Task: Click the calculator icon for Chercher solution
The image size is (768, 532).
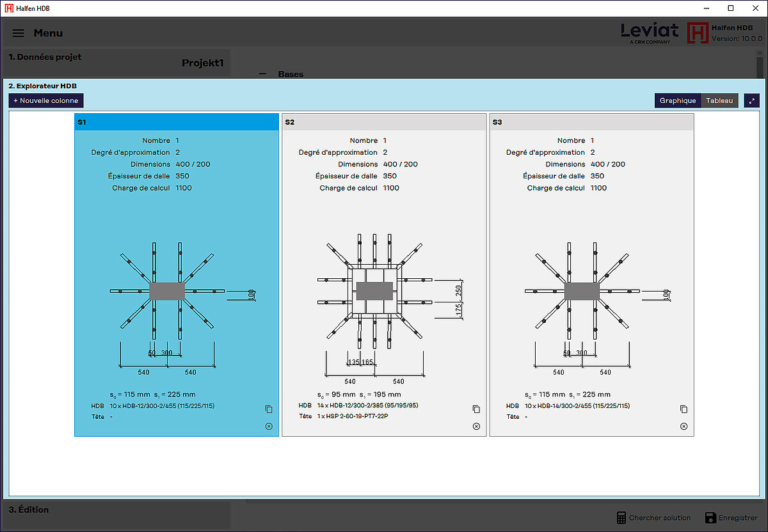Action: [621, 518]
